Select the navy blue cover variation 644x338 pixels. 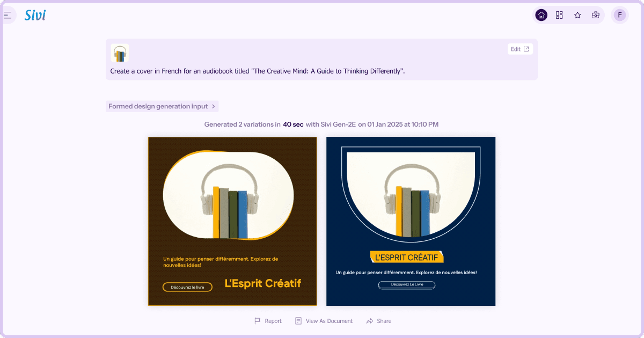click(411, 221)
